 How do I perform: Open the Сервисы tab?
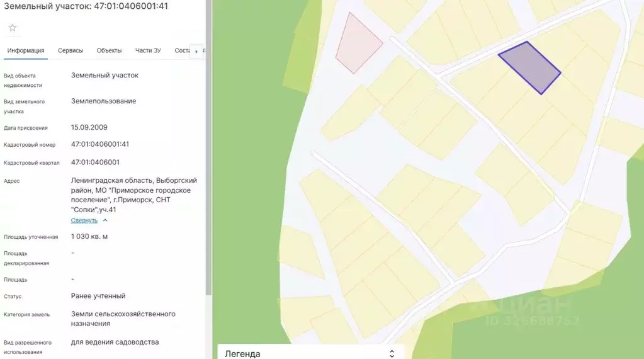tap(71, 51)
